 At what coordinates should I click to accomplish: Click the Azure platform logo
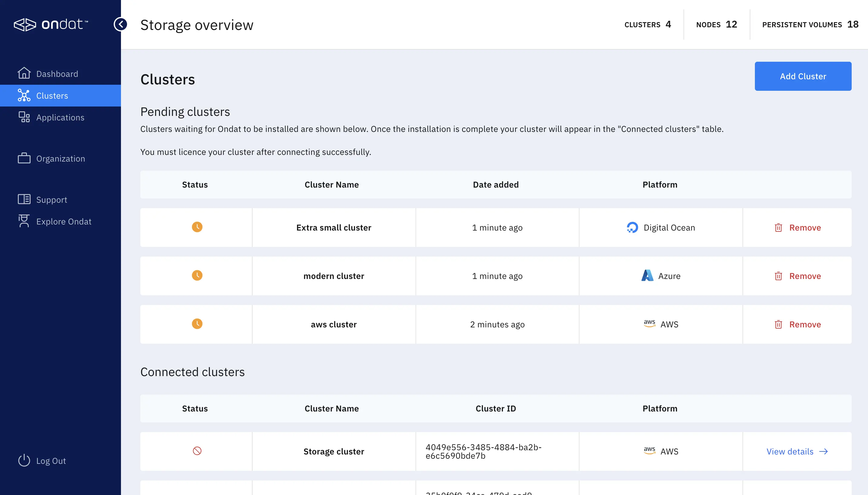(647, 276)
